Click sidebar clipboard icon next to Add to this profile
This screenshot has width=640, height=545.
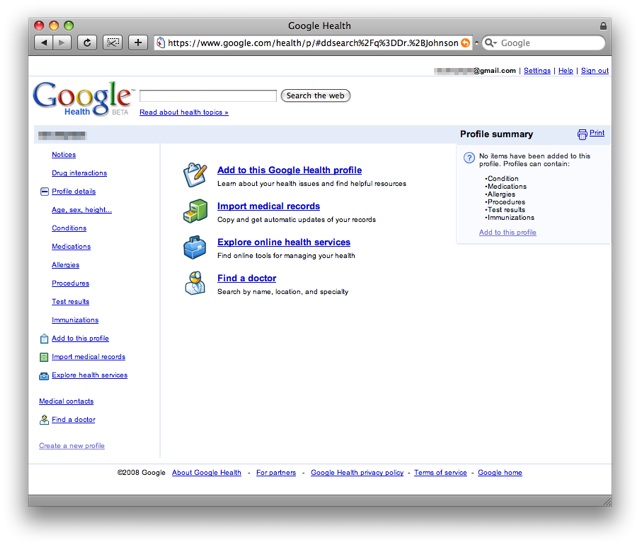pyautogui.click(x=44, y=339)
